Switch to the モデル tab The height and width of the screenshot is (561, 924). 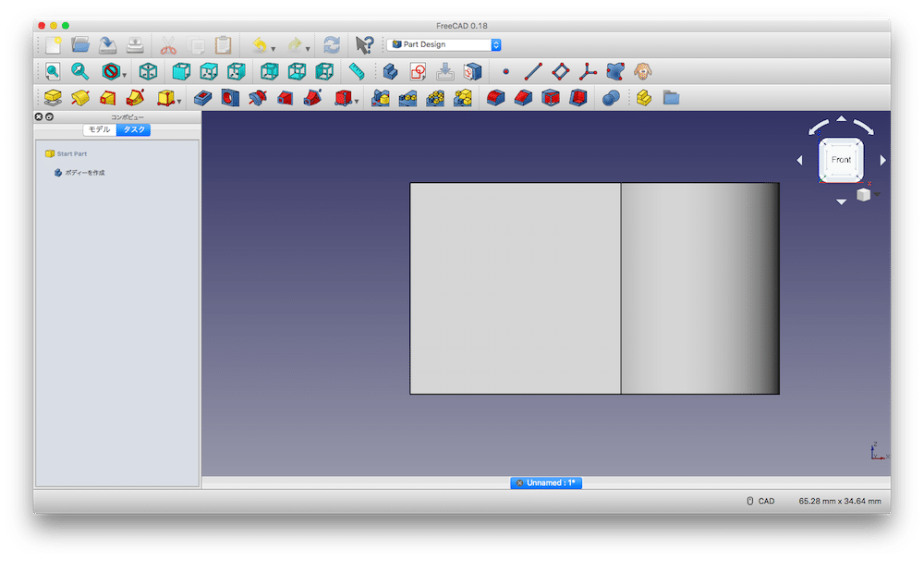99,130
